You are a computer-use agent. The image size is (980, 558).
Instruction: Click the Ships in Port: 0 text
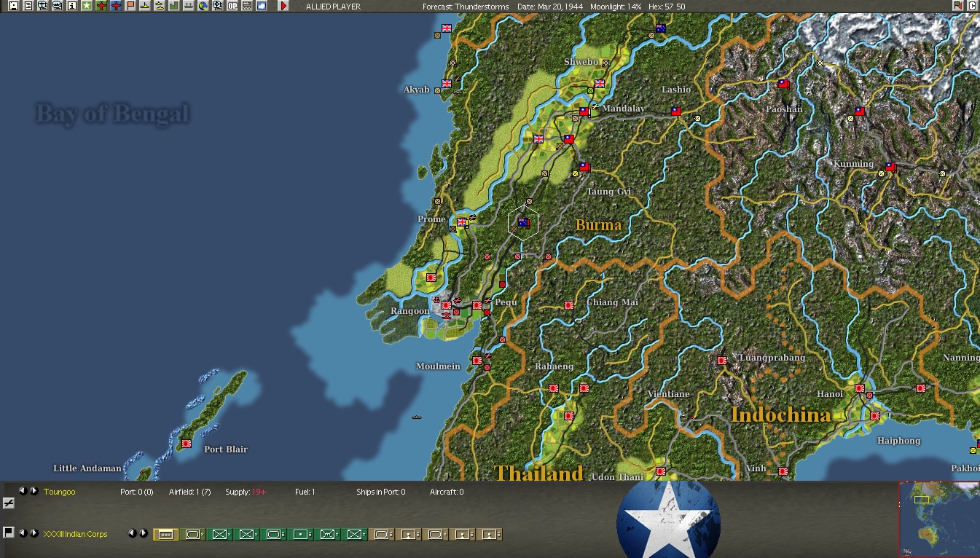tap(381, 492)
